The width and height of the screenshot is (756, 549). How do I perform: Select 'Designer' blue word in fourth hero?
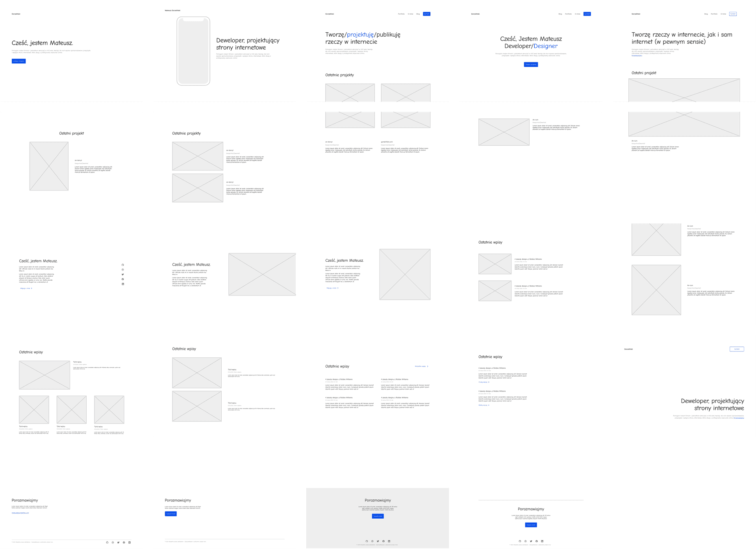tap(545, 46)
